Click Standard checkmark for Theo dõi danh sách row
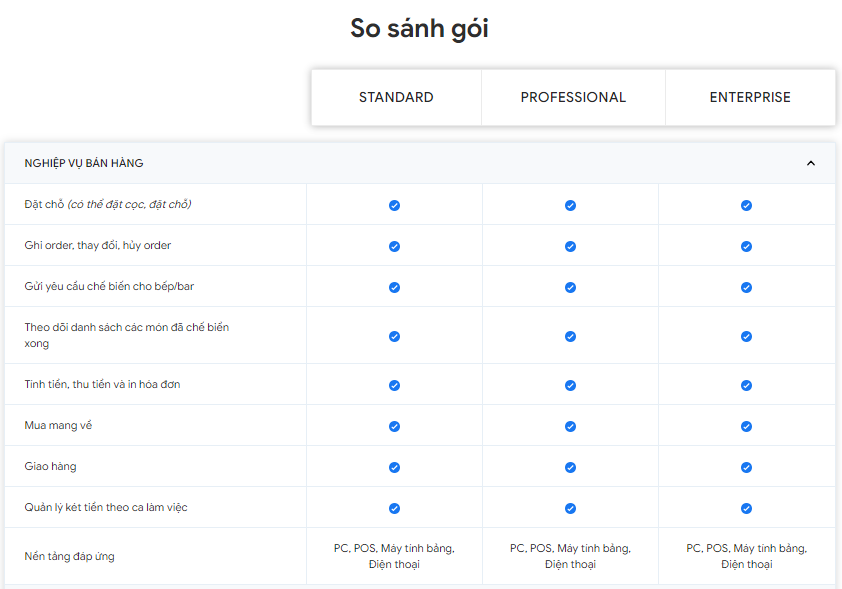842x589 pixels. point(394,336)
